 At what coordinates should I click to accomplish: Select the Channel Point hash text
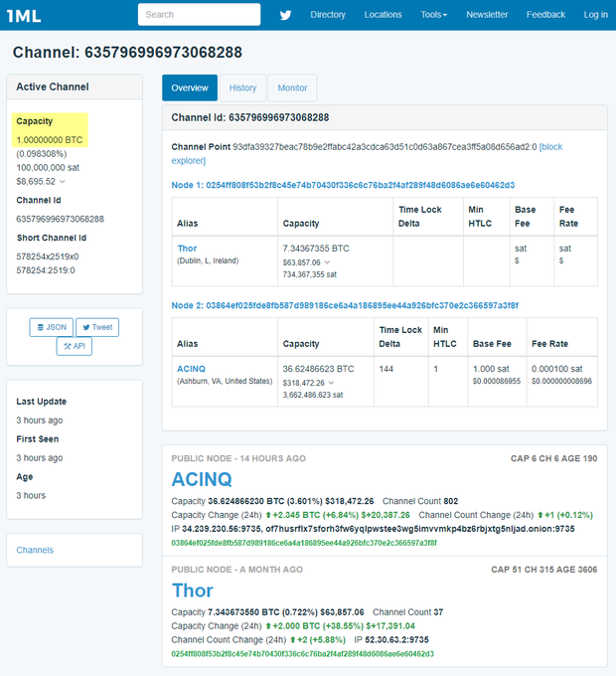click(385, 147)
